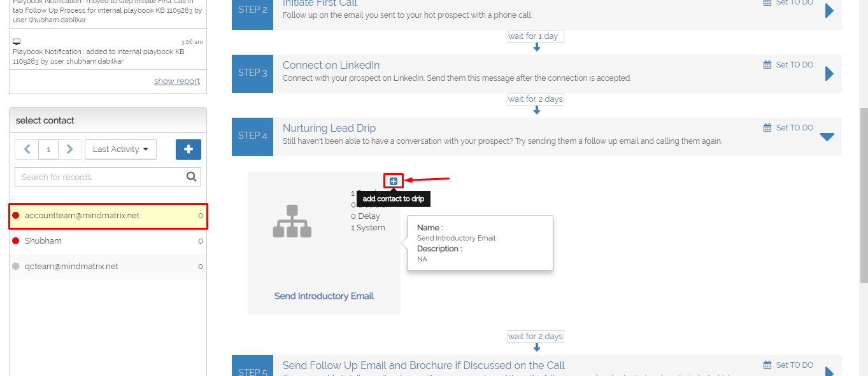Select contact accountteam@mindmatrix.net
Viewport: 868px width, 376px height.
coord(108,216)
